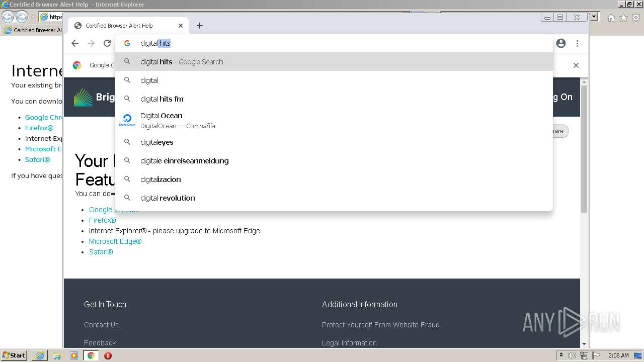644x362 pixels.
Task: Select the 'digital revolution' suggestion
Action: coord(334,198)
